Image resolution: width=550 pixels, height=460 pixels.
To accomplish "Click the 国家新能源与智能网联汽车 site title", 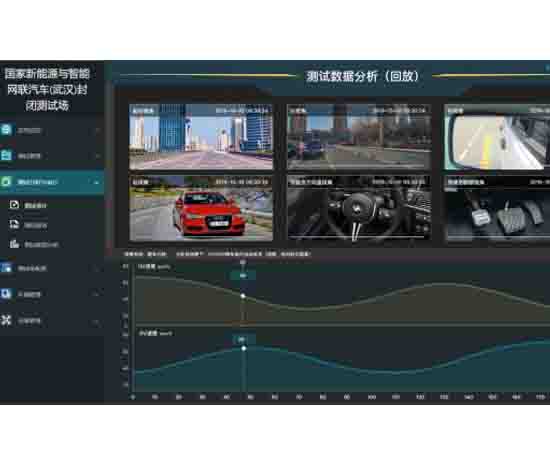I will click(47, 89).
